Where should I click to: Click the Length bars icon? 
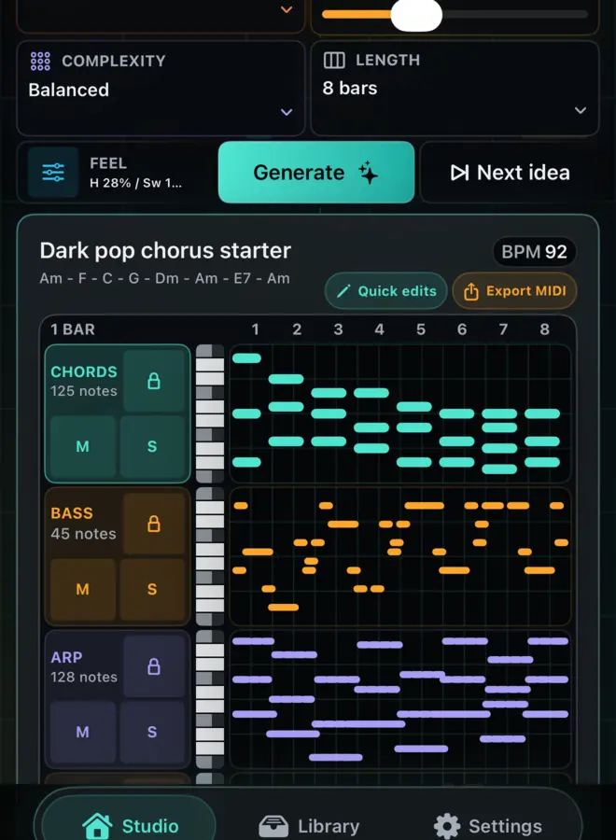(334, 60)
